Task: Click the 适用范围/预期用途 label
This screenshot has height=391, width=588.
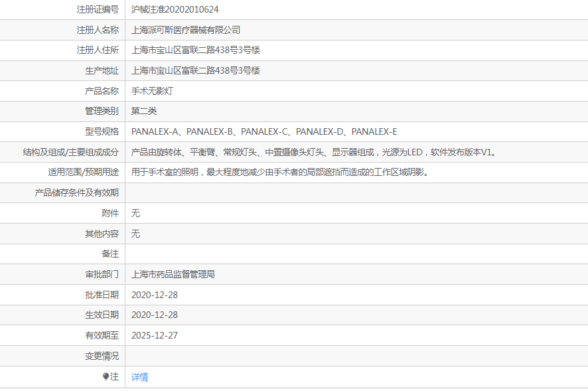Action: click(x=83, y=172)
